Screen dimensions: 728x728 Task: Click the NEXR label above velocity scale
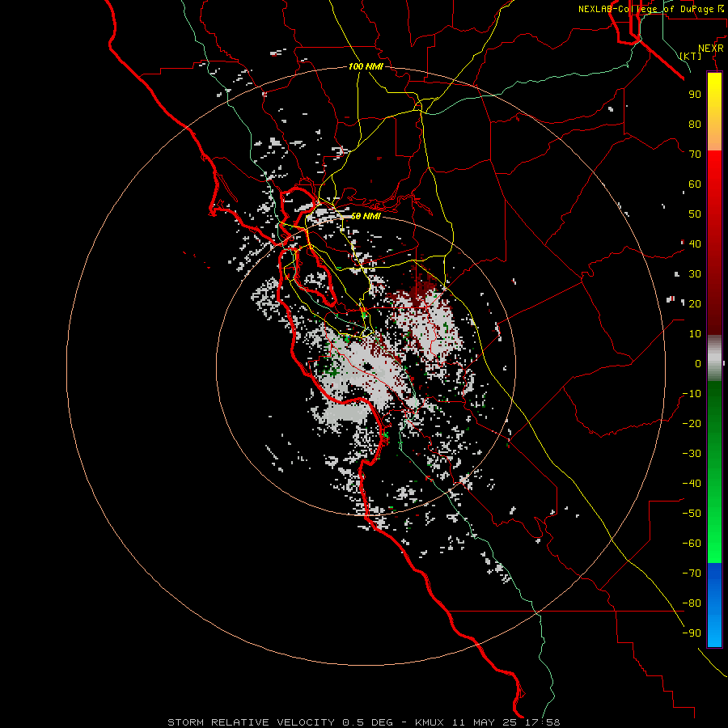tap(710, 49)
